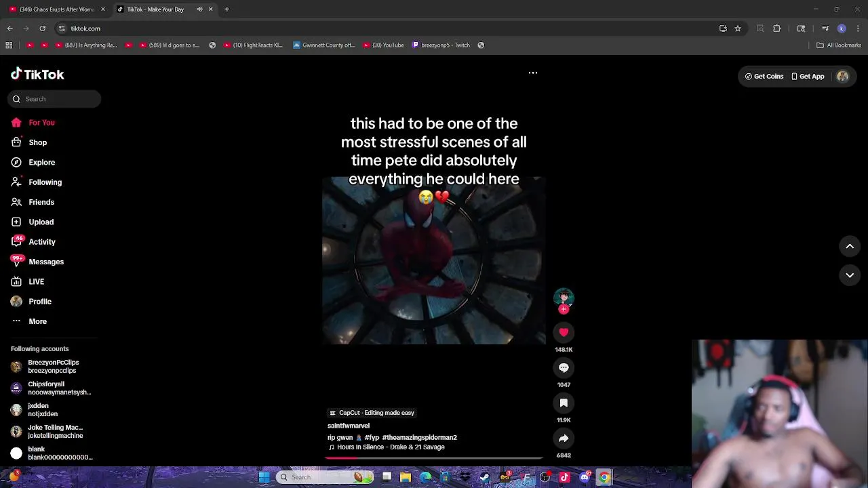Open the TikTok app in the taskbar
This screenshot has width=868, height=488.
pyautogui.click(x=564, y=477)
